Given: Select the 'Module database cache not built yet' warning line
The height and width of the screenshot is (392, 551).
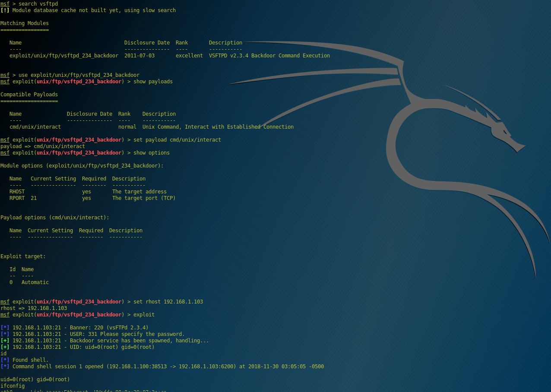Looking at the screenshot, I should (x=88, y=10).
